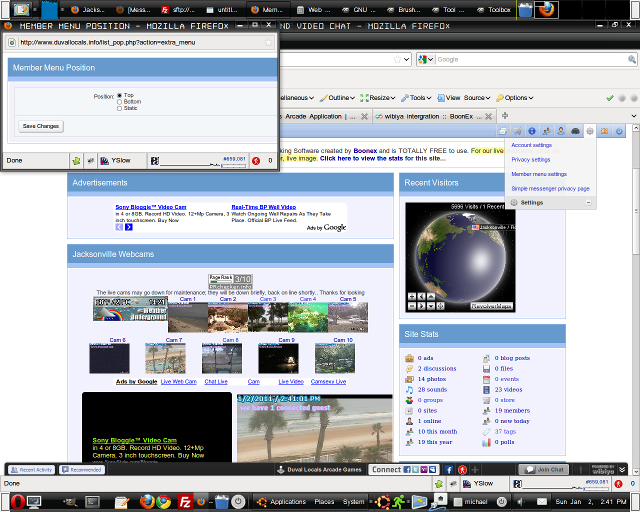Expand the Resize toolbar dropdown
Screen dimensions: 640x512
click(x=381, y=98)
